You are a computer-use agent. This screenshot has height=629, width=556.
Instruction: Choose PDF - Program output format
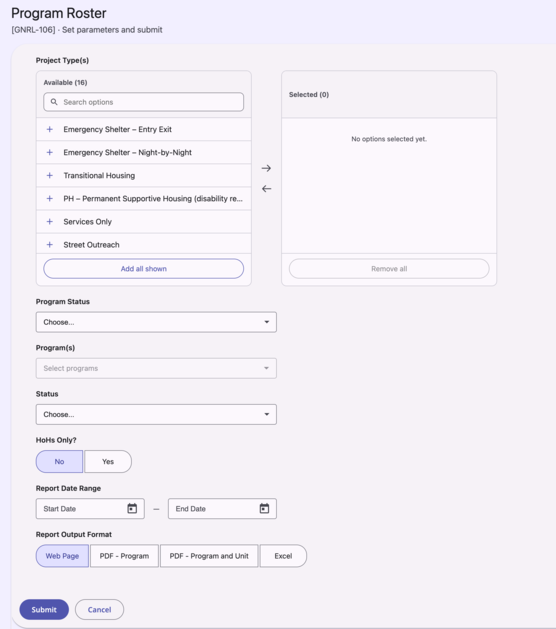(x=124, y=556)
